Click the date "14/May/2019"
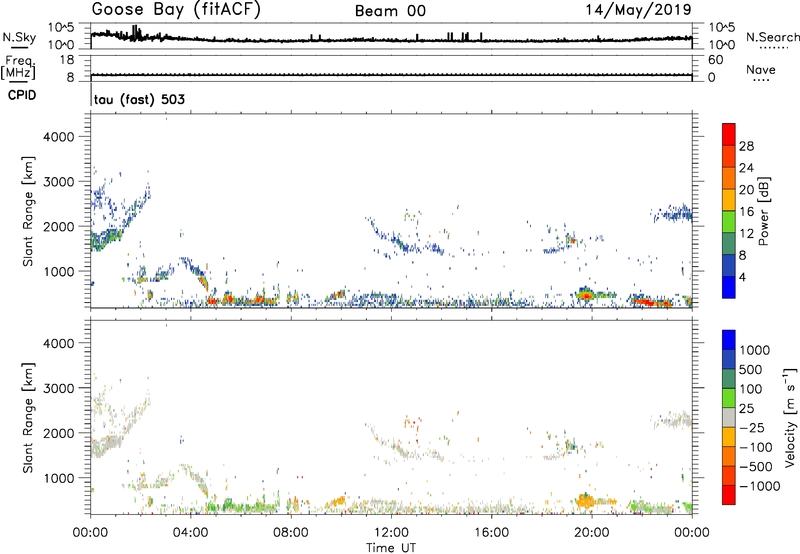The width and height of the screenshot is (800, 554). click(638, 10)
